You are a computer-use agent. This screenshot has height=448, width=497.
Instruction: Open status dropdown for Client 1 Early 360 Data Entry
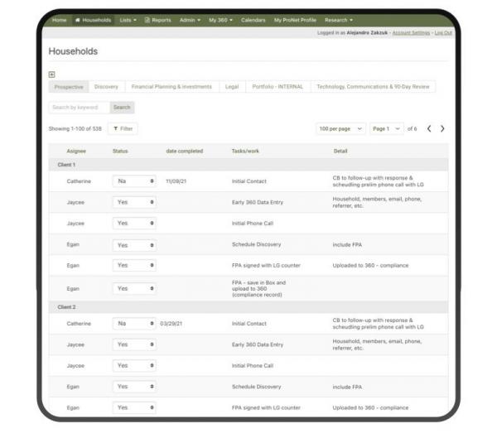tap(134, 202)
